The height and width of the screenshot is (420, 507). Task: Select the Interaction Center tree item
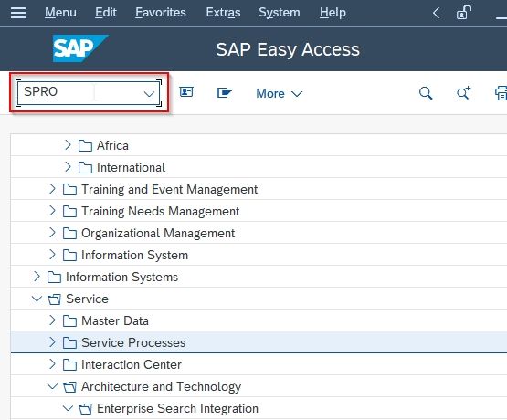pyautogui.click(x=132, y=364)
